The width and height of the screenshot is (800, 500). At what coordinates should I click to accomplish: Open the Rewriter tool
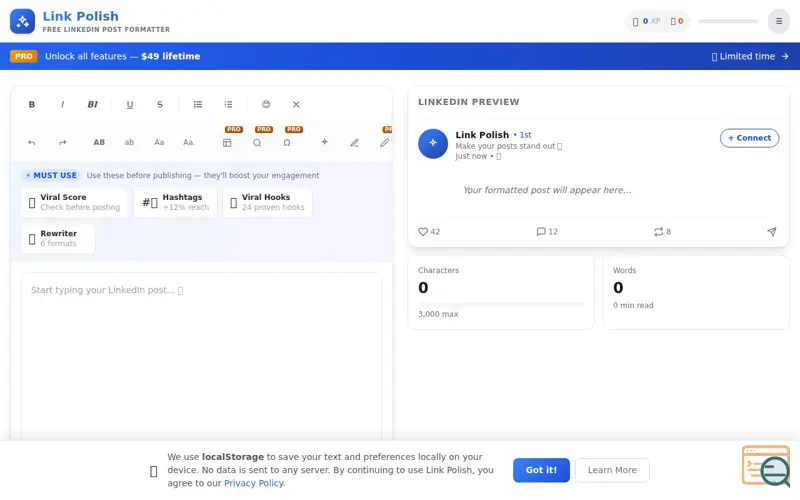click(58, 238)
